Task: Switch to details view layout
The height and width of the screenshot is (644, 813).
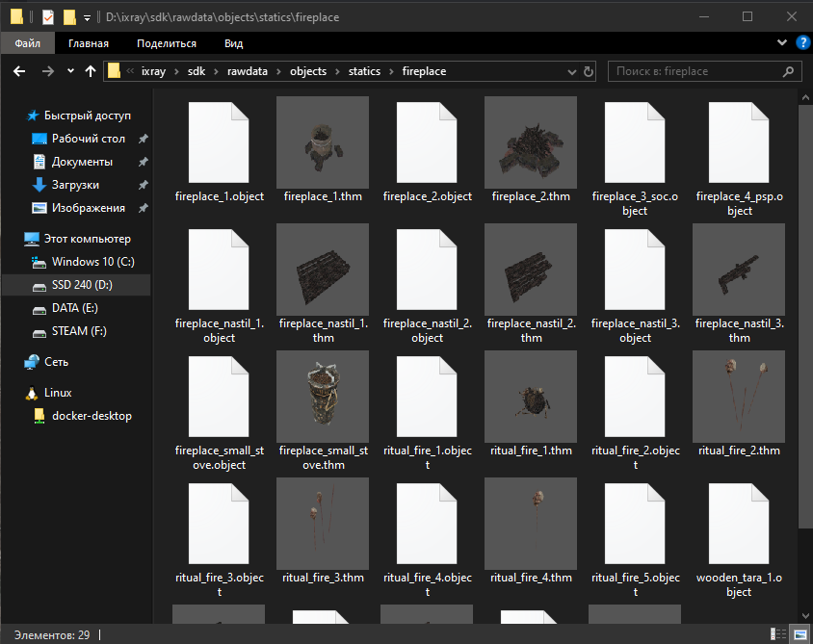Action: pos(778,634)
